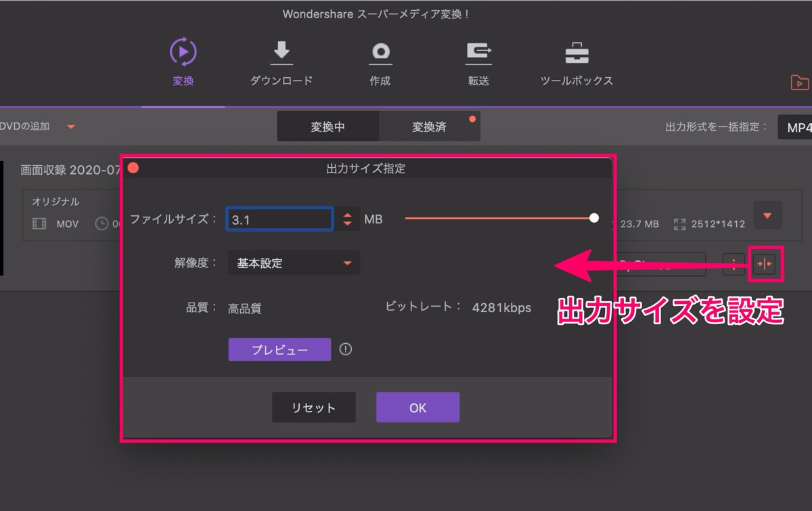Click the compress output-size icon in file row
Screen dimensions: 812x511
pos(765,264)
